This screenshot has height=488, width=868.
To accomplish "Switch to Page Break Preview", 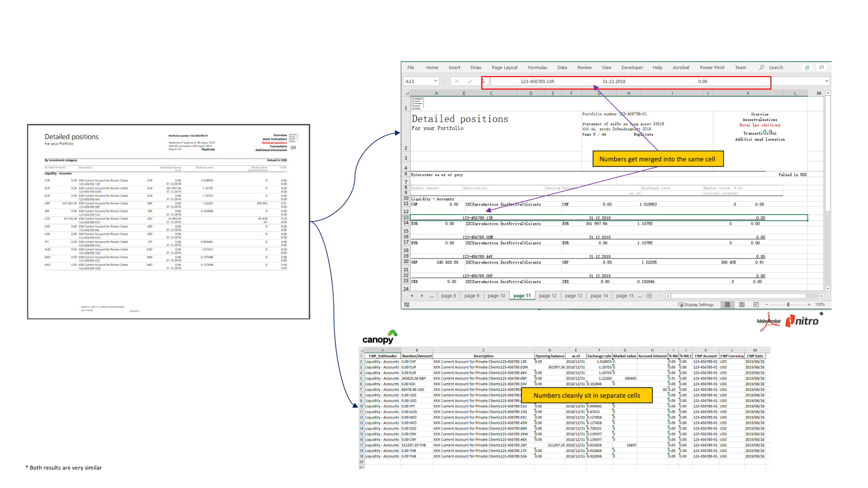I will pyautogui.click(x=756, y=305).
